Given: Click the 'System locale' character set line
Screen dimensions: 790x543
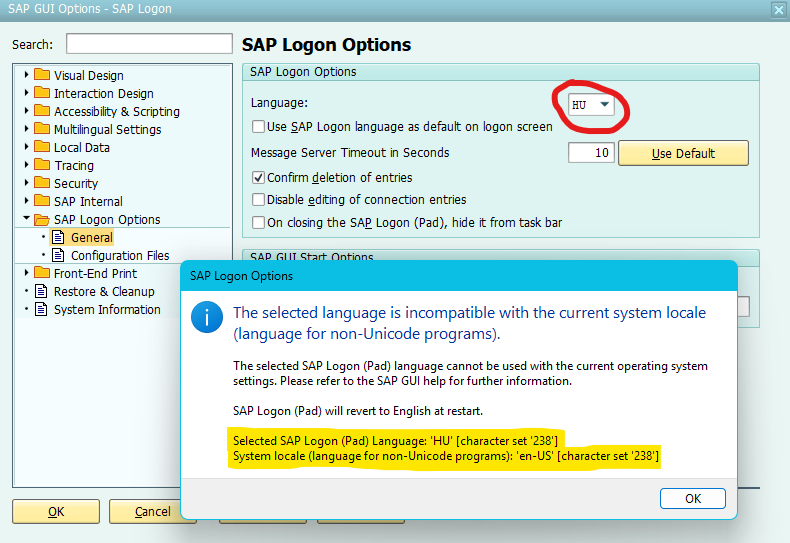Looking at the screenshot, I should coord(446,456).
